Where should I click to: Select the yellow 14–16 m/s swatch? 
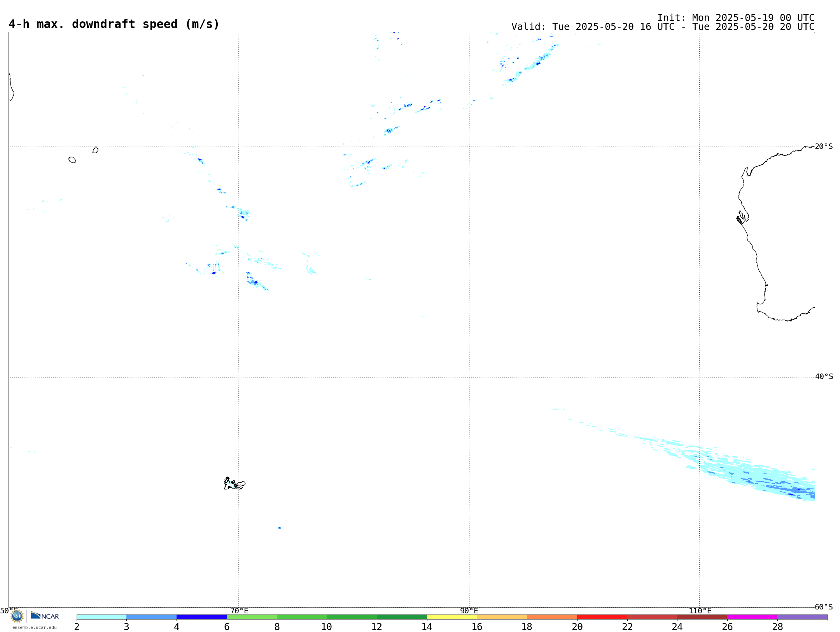pyautogui.click(x=452, y=617)
